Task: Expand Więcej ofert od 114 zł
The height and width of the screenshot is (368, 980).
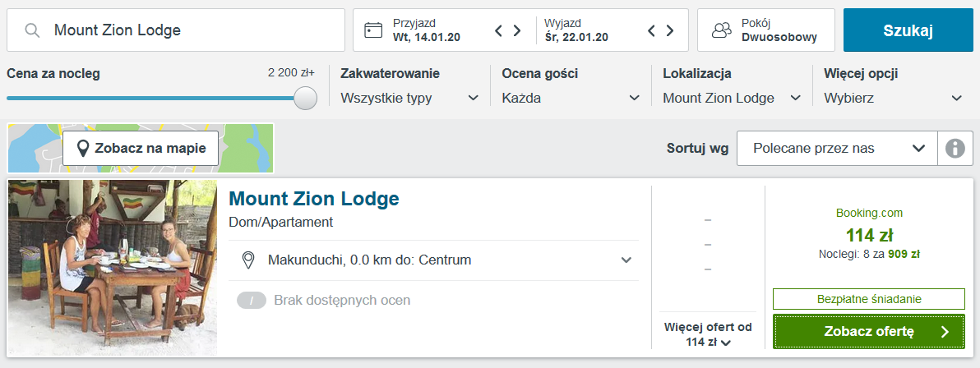Action: click(708, 334)
